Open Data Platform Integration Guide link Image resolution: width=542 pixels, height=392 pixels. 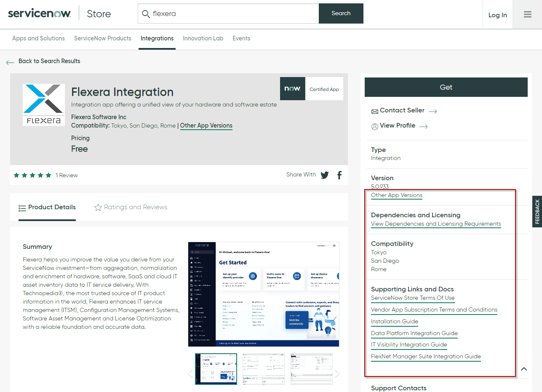click(x=414, y=333)
